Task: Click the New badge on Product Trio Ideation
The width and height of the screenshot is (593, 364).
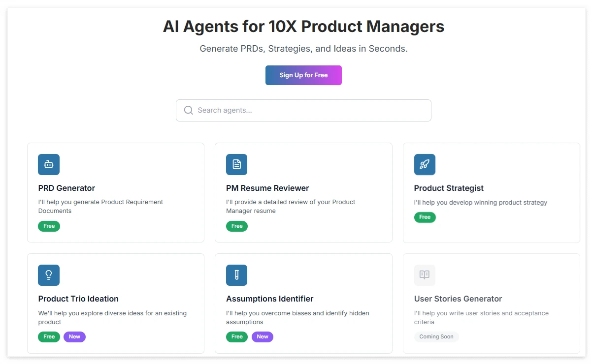Action: pyautogui.click(x=74, y=337)
